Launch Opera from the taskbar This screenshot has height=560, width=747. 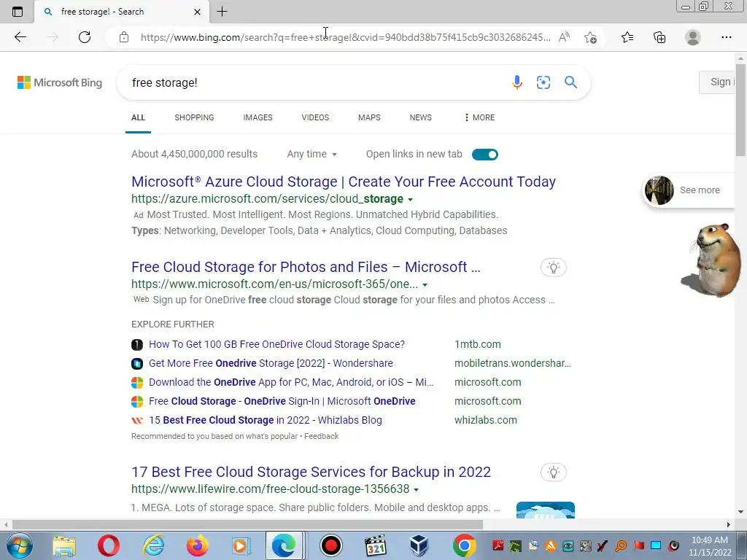tap(109, 545)
